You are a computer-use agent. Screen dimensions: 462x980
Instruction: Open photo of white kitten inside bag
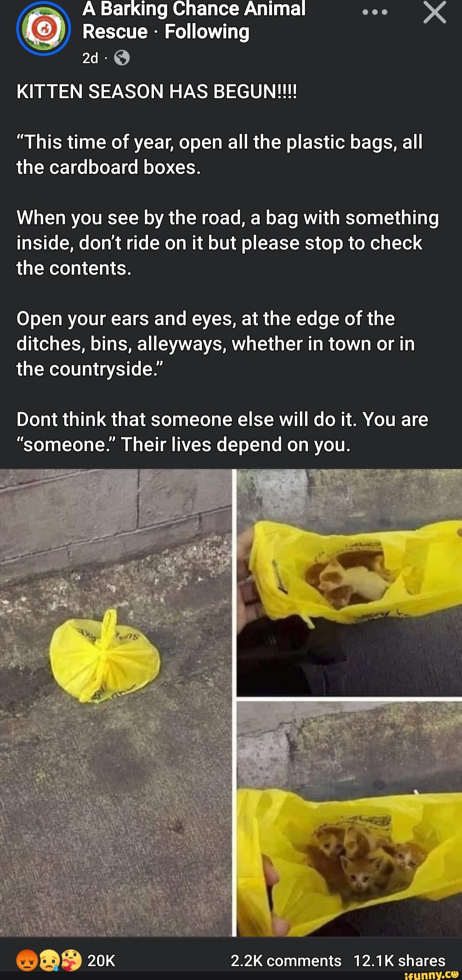[349, 583]
